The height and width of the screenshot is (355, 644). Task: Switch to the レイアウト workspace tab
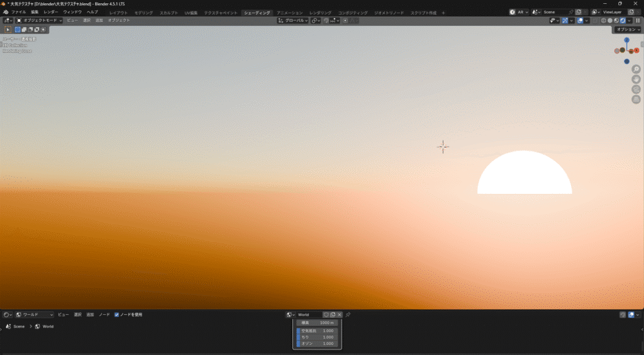[x=118, y=13]
